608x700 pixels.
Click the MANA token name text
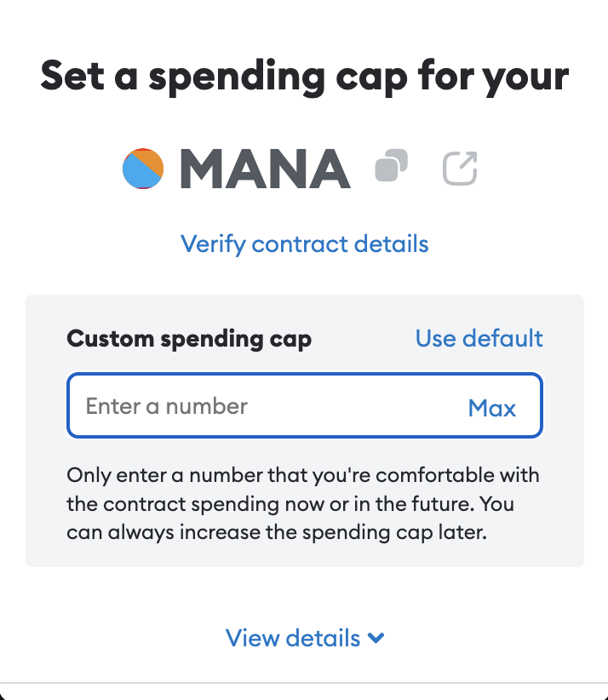265,168
